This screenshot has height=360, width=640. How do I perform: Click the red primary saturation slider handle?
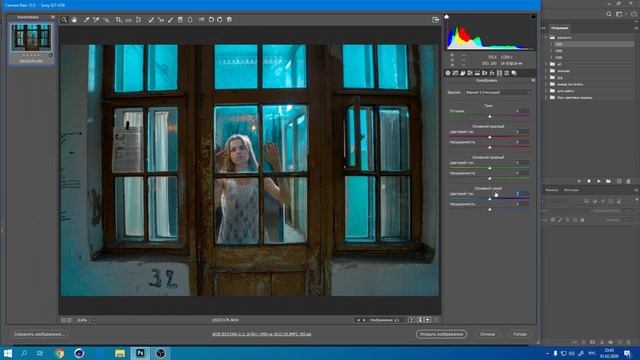490,147
